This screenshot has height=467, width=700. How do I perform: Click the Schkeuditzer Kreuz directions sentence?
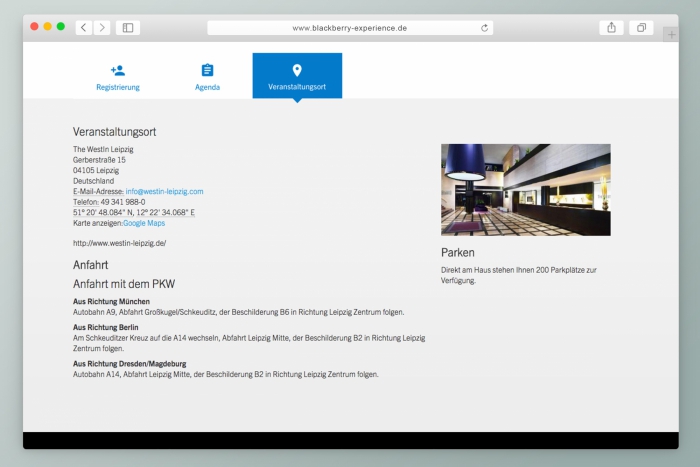click(x=249, y=343)
